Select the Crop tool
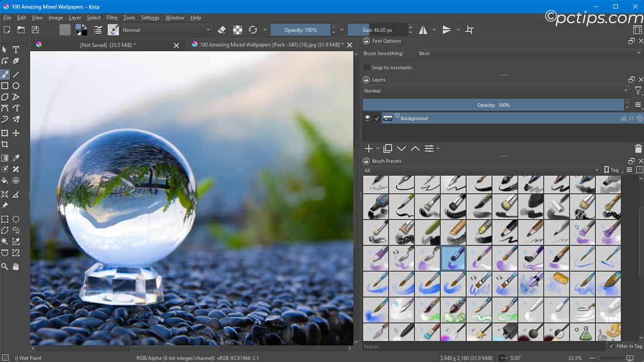The width and height of the screenshot is (644, 362). click(5, 144)
